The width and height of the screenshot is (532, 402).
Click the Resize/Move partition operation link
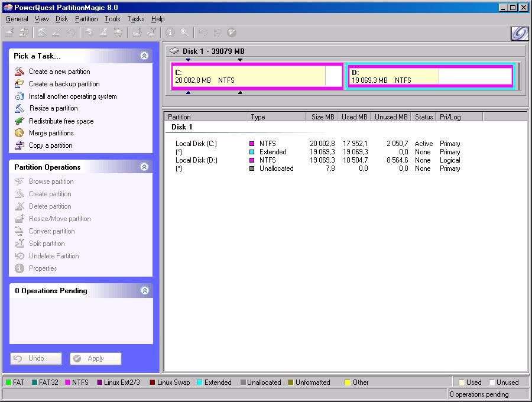[60, 219]
